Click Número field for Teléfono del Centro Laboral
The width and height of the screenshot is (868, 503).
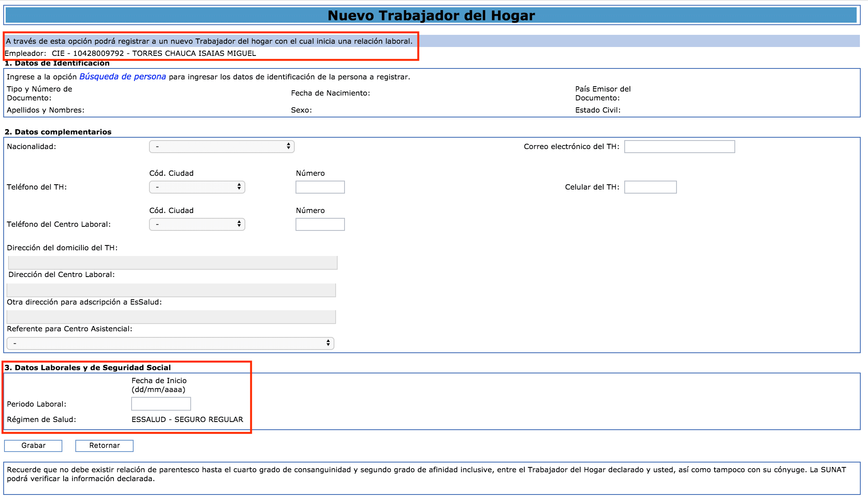[x=320, y=224]
